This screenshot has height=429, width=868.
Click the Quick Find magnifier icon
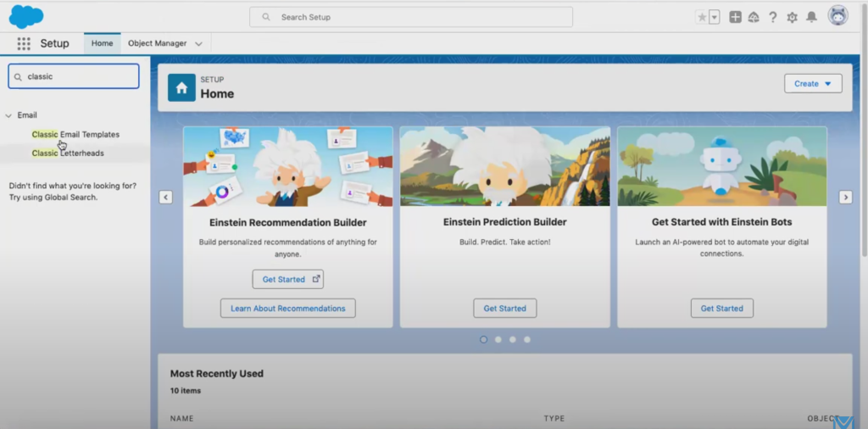tap(18, 77)
